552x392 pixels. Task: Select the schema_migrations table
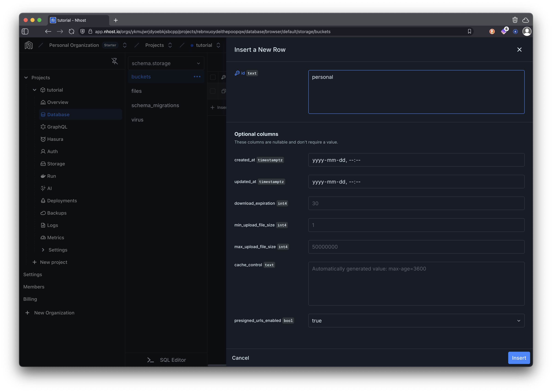pyautogui.click(x=155, y=105)
